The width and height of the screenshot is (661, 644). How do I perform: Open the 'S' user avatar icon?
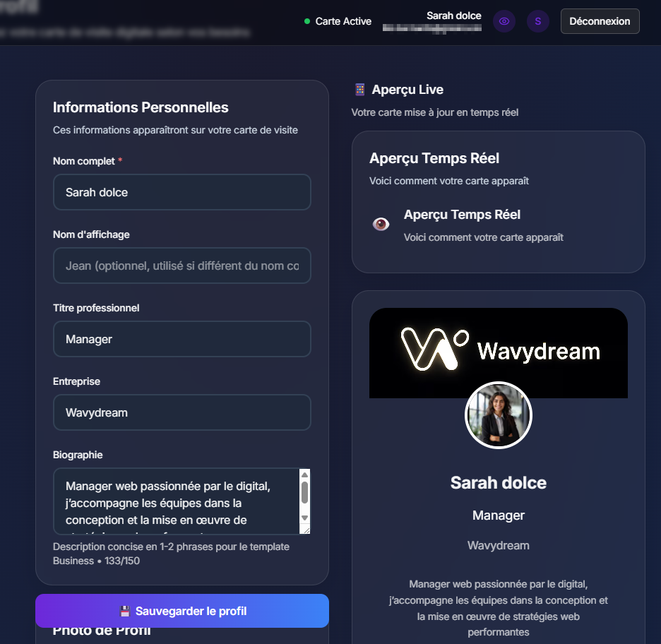coord(538,21)
